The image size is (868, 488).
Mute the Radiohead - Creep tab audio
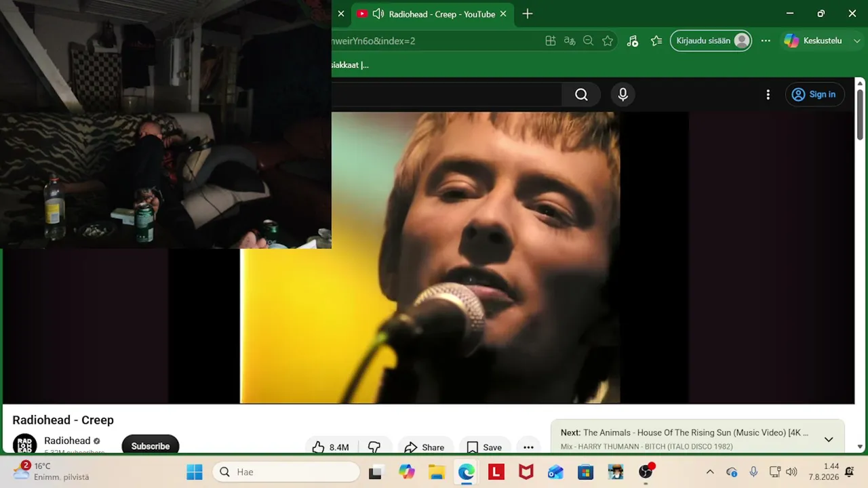pos(378,14)
